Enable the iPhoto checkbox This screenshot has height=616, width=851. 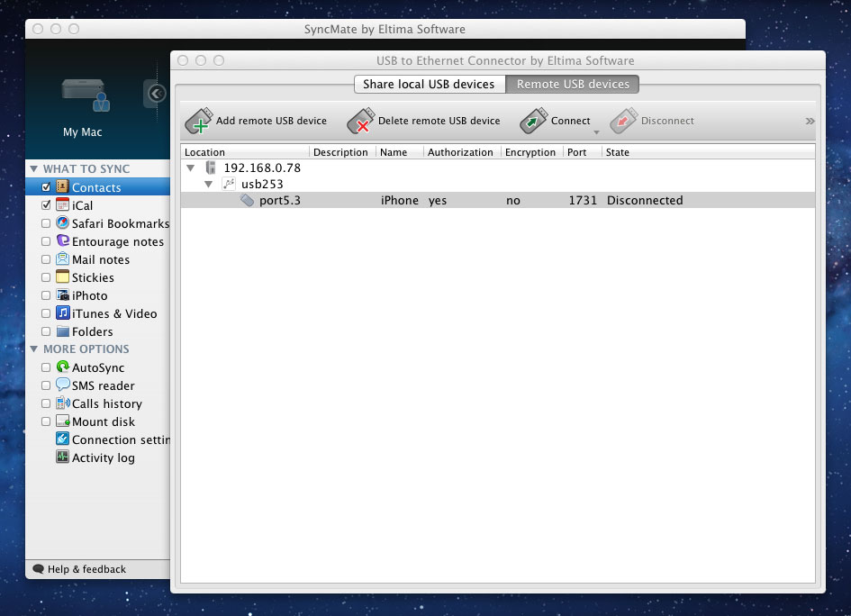coord(46,295)
